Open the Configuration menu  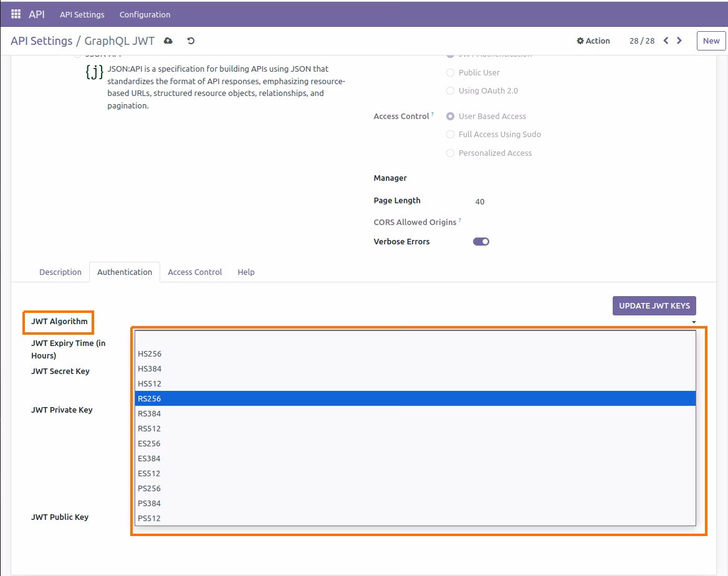[145, 14]
